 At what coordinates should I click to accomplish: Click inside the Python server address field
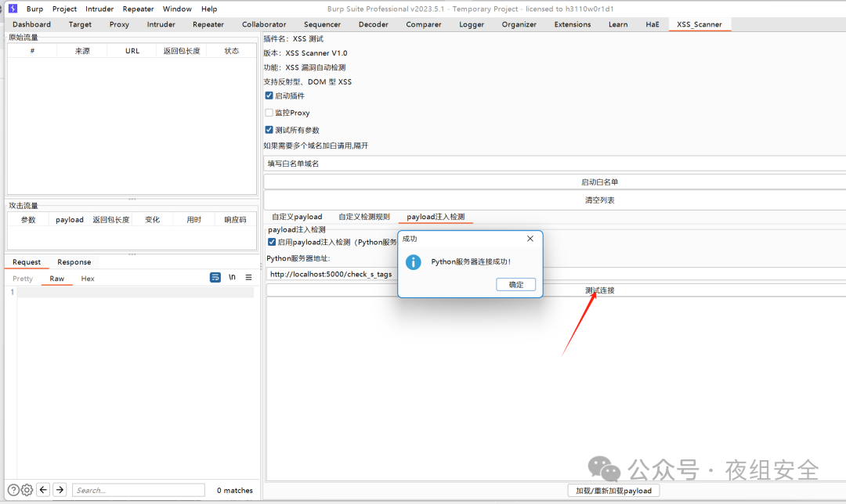coord(329,275)
